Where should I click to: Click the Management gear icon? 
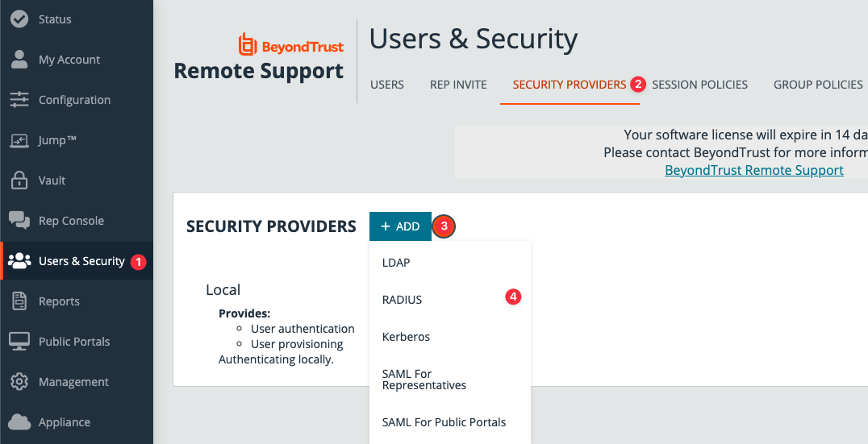click(19, 382)
